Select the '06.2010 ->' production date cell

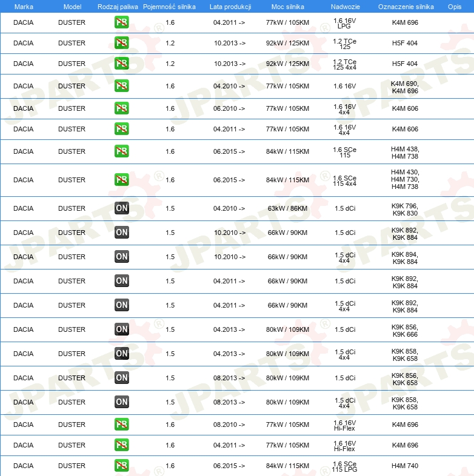tap(229, 108)
